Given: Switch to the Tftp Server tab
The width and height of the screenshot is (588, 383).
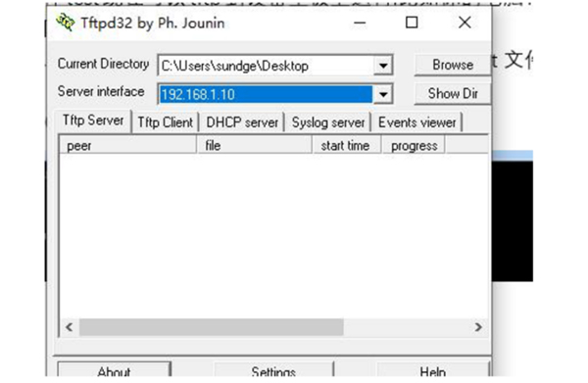Looking at the screenshot, I should coord(93,120).
